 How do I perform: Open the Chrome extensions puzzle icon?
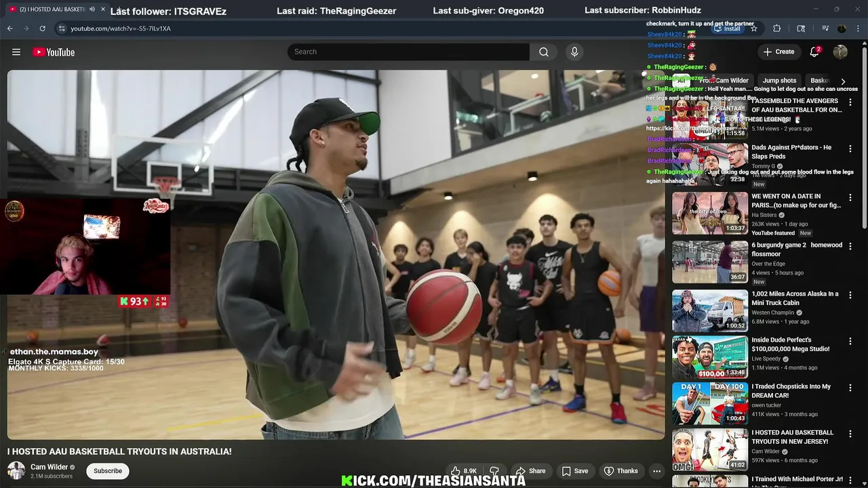coord(777,28)
